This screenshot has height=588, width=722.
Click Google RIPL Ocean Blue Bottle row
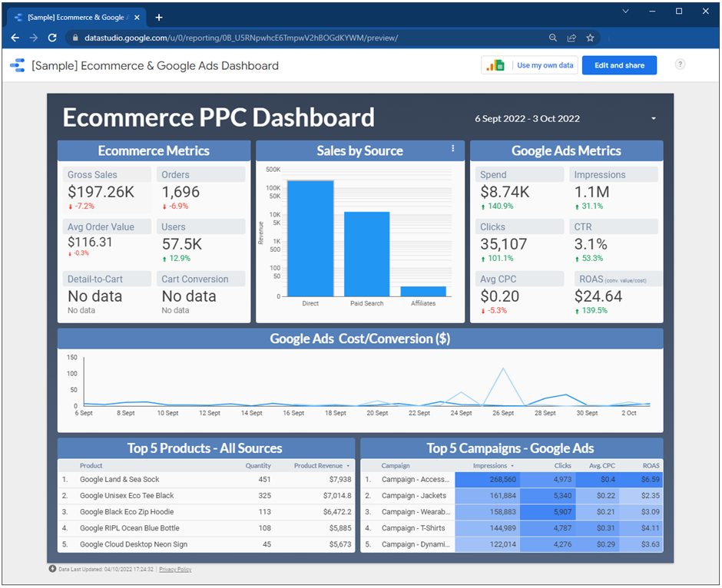(x=207, y=528)
